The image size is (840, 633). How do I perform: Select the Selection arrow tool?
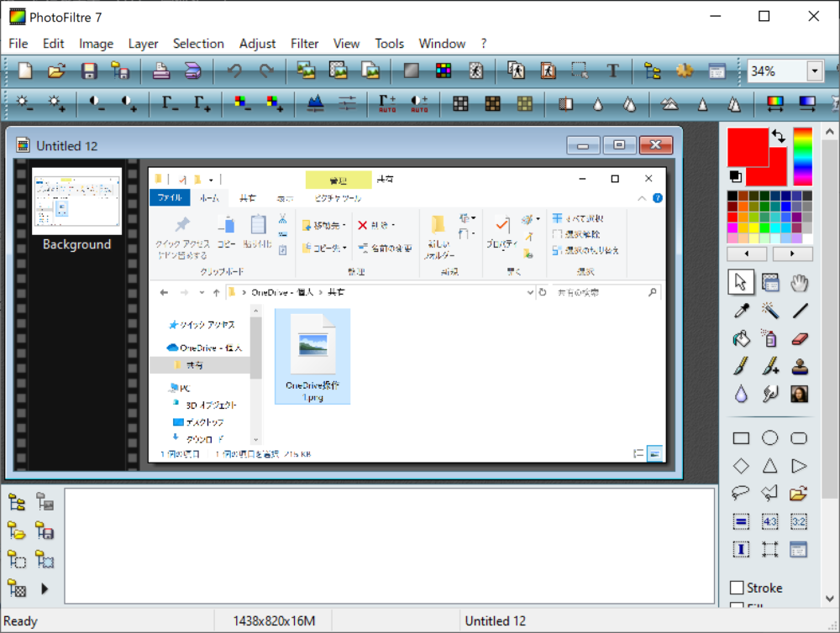(x=742, y=282)
